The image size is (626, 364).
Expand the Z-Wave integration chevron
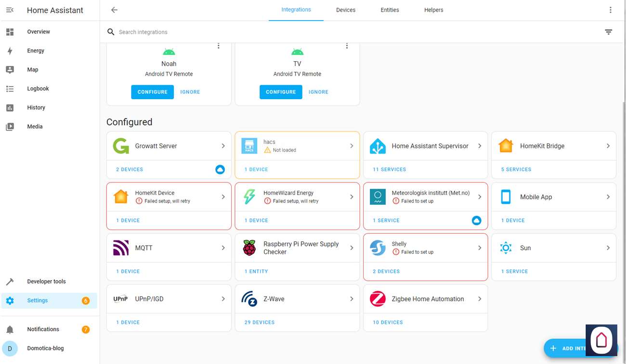pos(352,299)
